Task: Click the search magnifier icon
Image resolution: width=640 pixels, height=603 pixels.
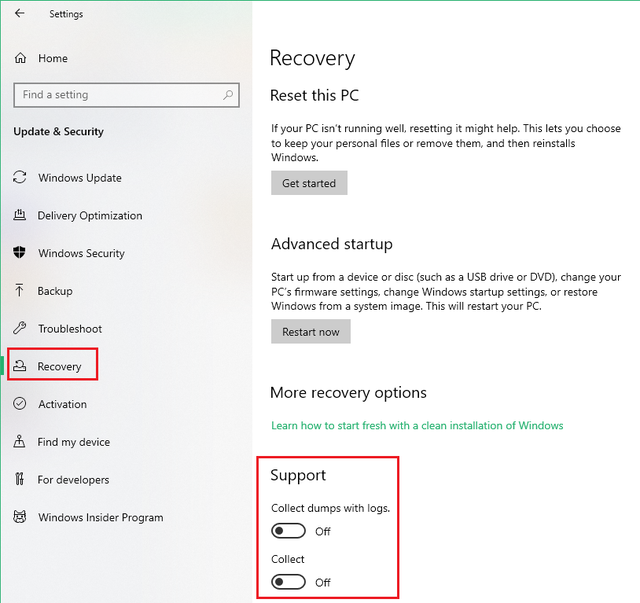Action: pyautogui.click(x=228, y=95)
